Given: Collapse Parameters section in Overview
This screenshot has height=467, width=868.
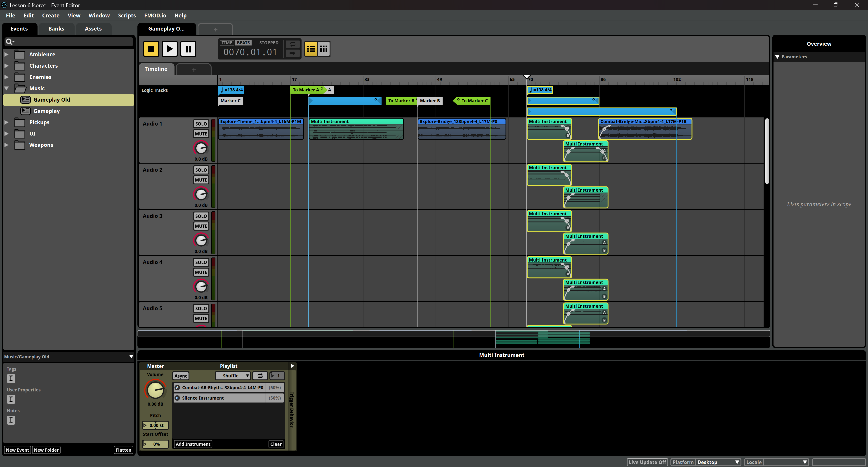Looking at the screenshot, I should coord(777,57).
